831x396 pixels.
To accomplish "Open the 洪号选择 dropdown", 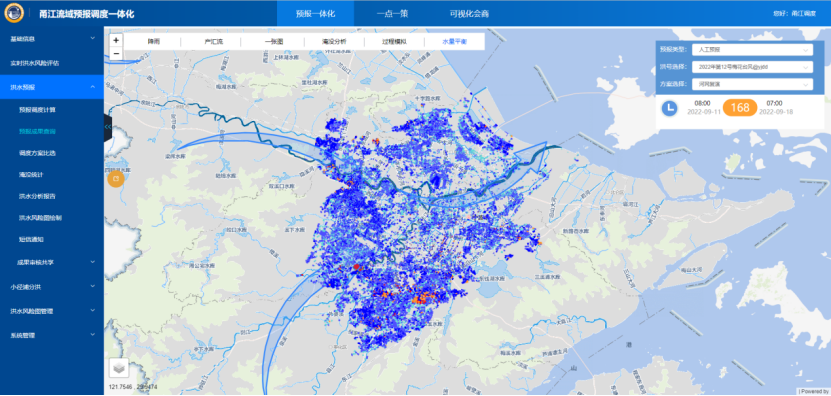I will 752,67.
